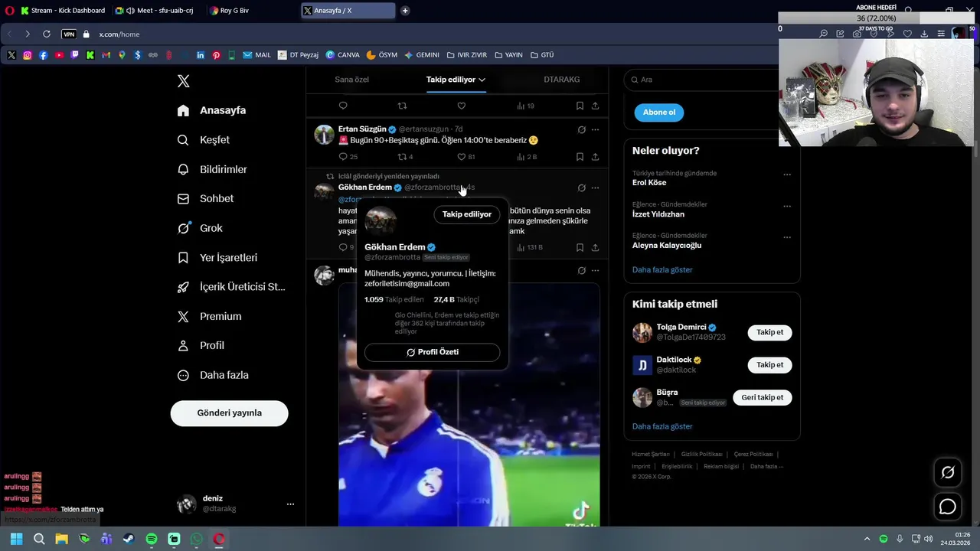
Task: Repost Ertan Süzgün's post
Action: tap(402, 157)
